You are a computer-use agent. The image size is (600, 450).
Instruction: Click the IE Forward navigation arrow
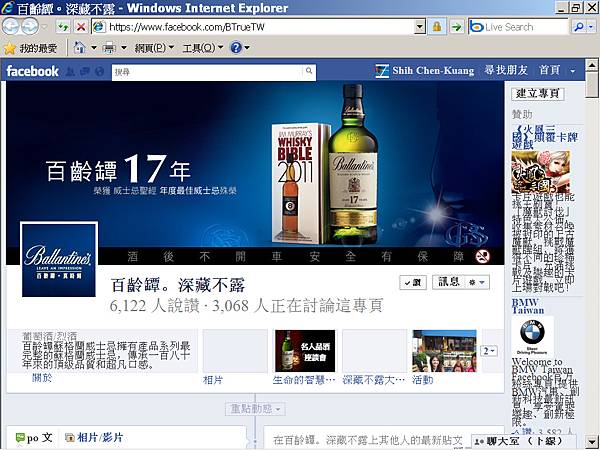30,26
